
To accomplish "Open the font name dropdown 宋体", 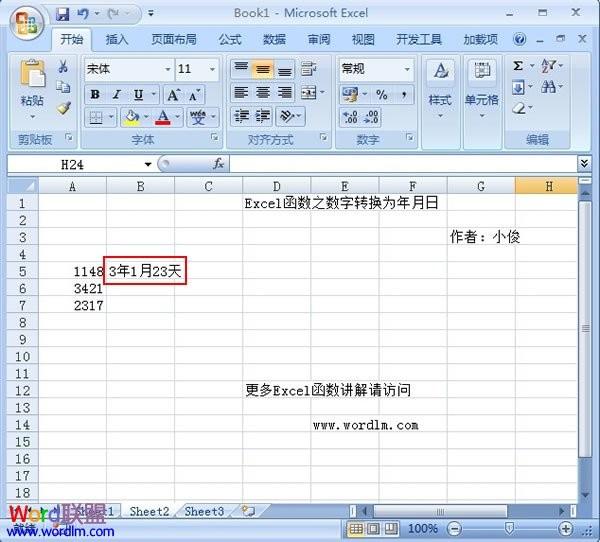I will (x=168, y=69).
